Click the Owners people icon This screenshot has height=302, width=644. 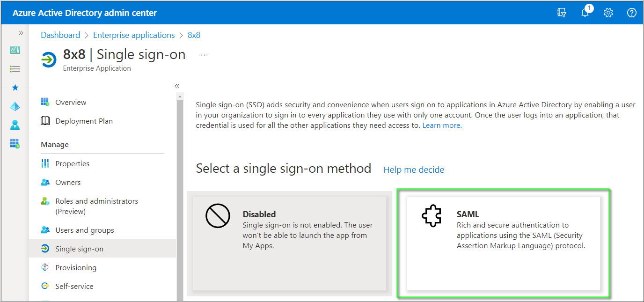(45, 182)
